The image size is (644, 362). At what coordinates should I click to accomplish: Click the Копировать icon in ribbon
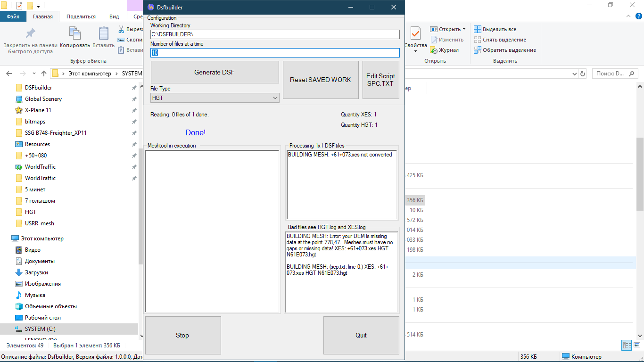(x=75, y=33)
